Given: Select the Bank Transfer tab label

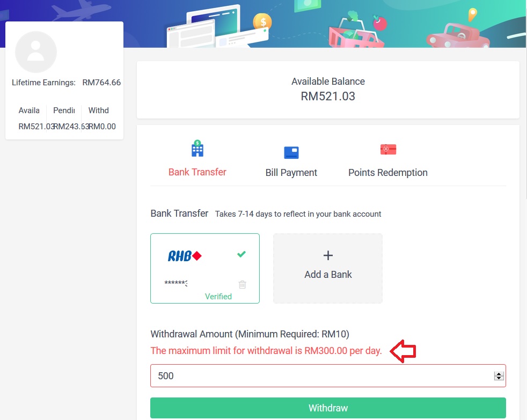Looking at the screenshot, I should 197,172.
